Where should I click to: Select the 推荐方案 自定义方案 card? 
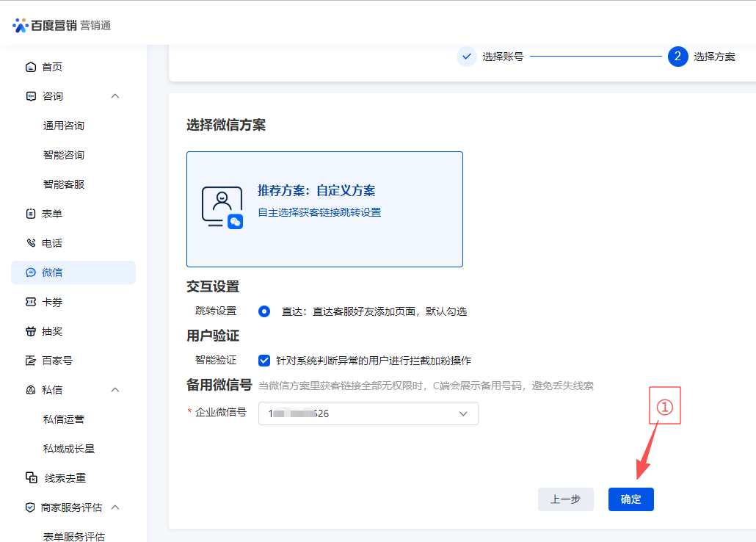(x=324, y=209)
